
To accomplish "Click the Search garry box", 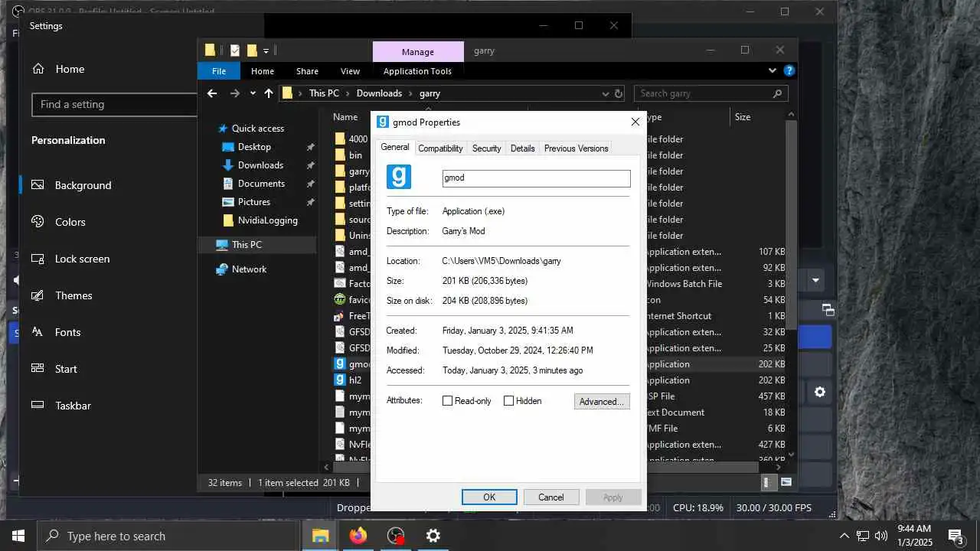I will coord(711,93).
